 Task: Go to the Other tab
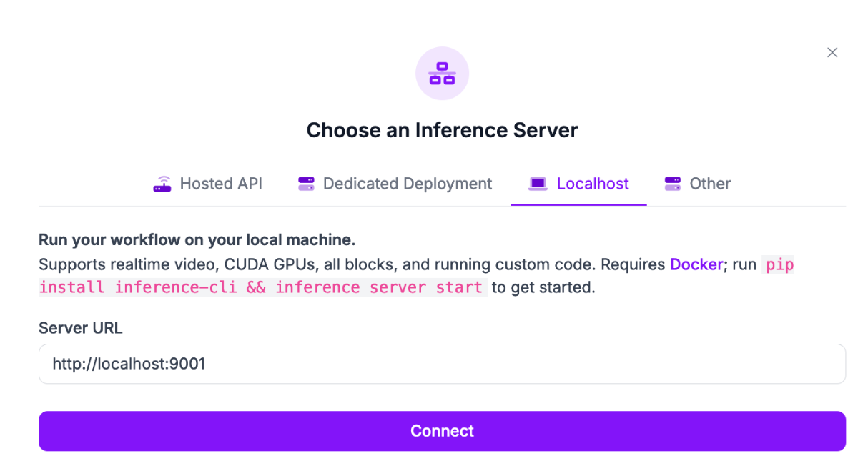click(x=709, y=184)
